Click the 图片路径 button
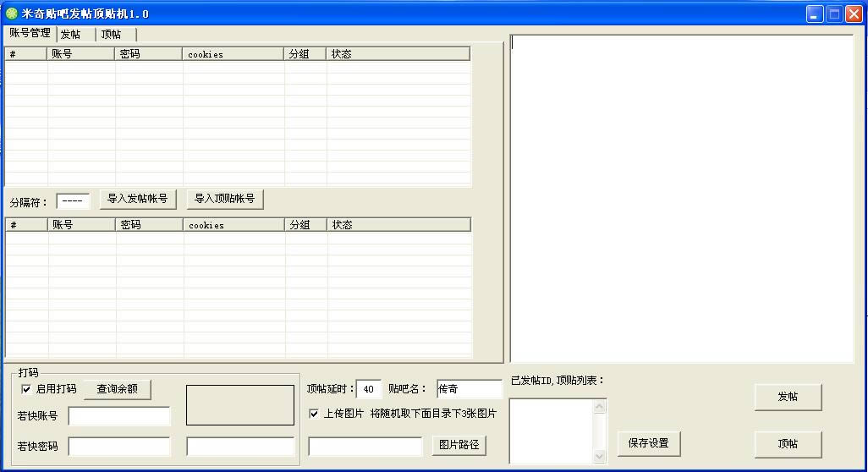868x472 pixels. (459, 445)
